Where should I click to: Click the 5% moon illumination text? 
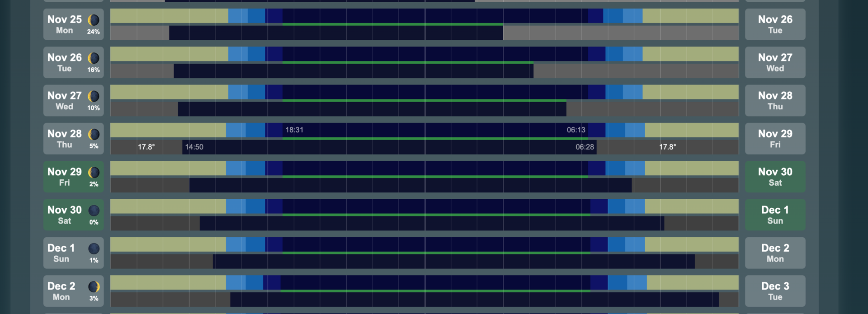point(94,146)
